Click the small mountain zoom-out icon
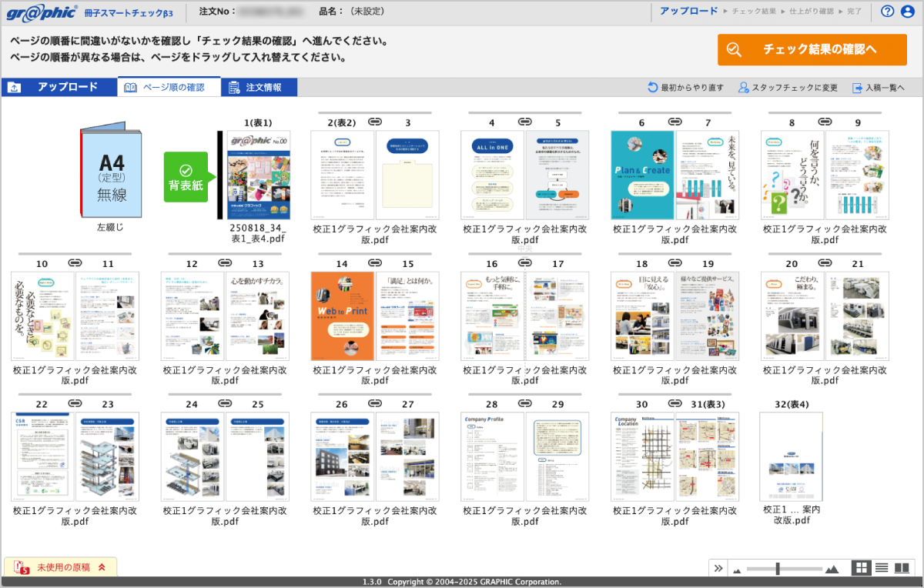 (737, 570)
